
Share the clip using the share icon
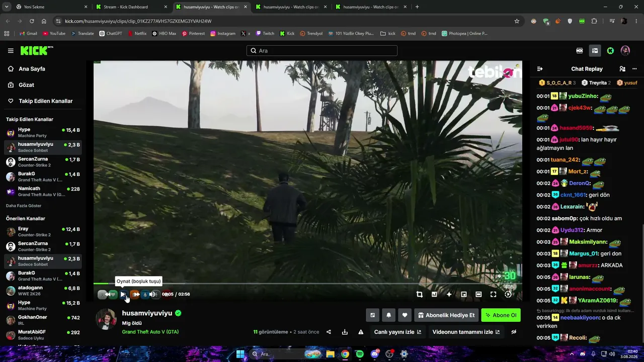point(329,332)
